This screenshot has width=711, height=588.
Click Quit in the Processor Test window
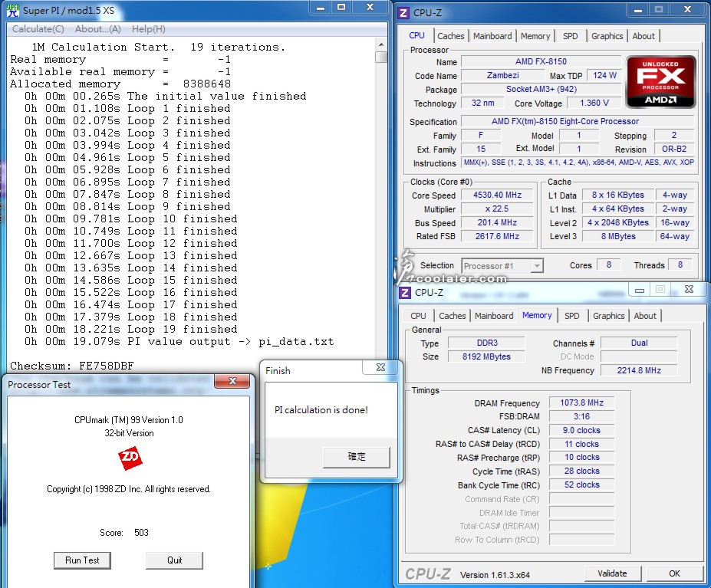click(175, 560)
